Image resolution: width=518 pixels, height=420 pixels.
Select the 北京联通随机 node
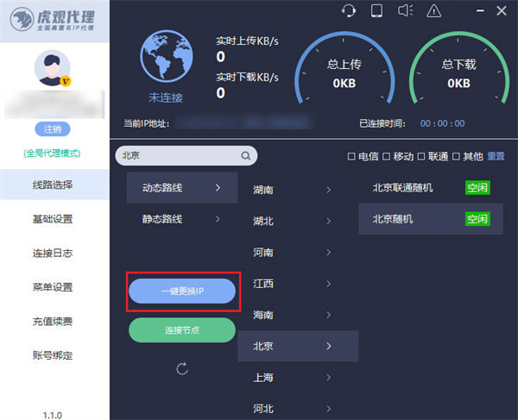403,187
